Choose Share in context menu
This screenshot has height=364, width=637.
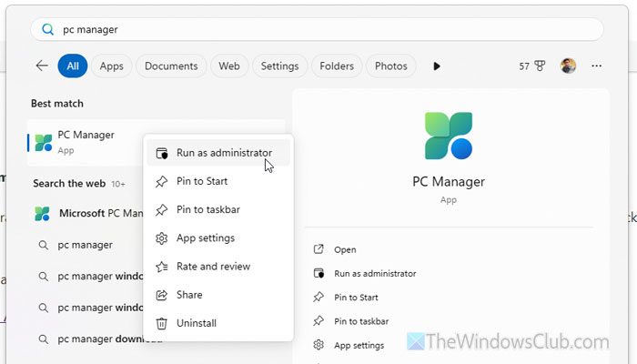[x=218, y=295]
